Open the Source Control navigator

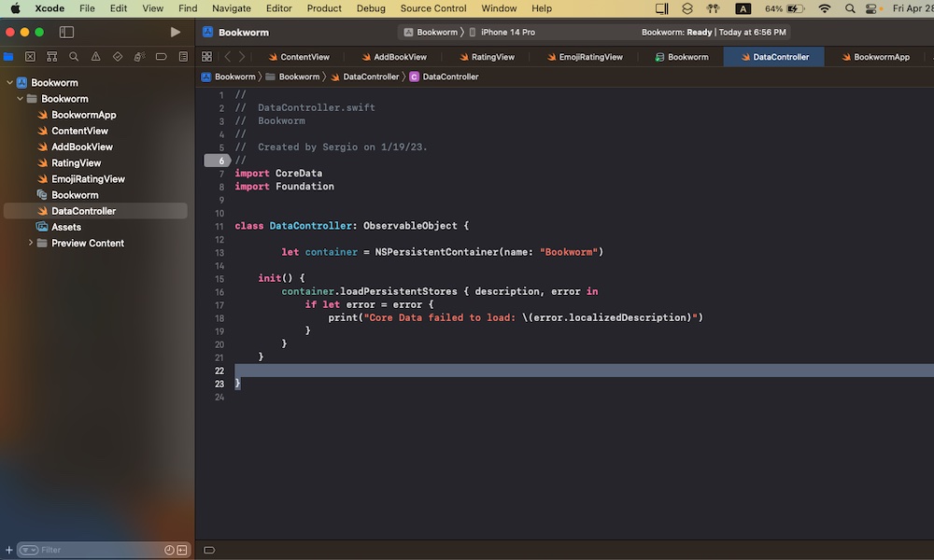(x=30, y=57)
